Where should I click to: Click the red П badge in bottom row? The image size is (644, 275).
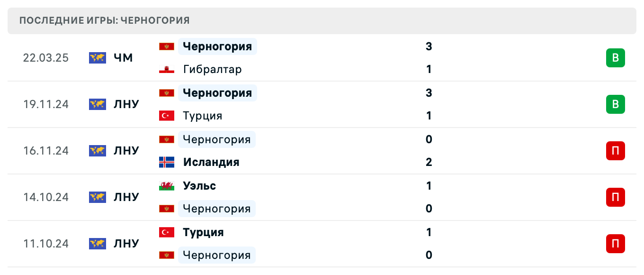(x=615, y=244)
